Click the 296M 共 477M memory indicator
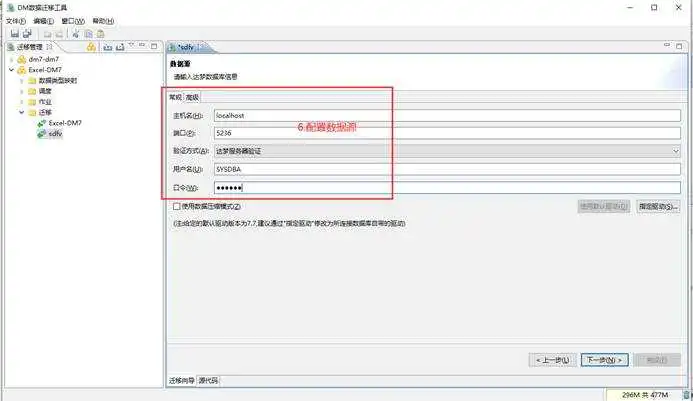This screenshot has width=693, height=401. [x=644, y=395]
